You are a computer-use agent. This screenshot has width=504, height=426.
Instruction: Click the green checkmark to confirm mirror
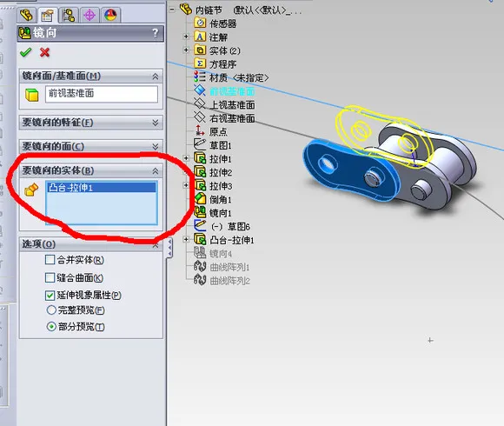click(26, 52)
